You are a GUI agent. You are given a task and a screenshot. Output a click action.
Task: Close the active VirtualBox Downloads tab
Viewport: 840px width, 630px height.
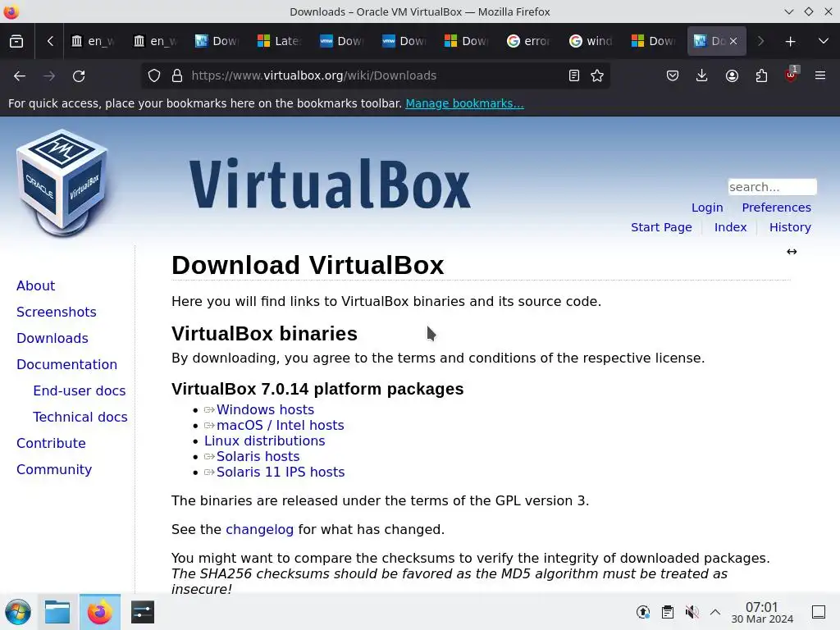pyautogui.click(x=733, y=41)
